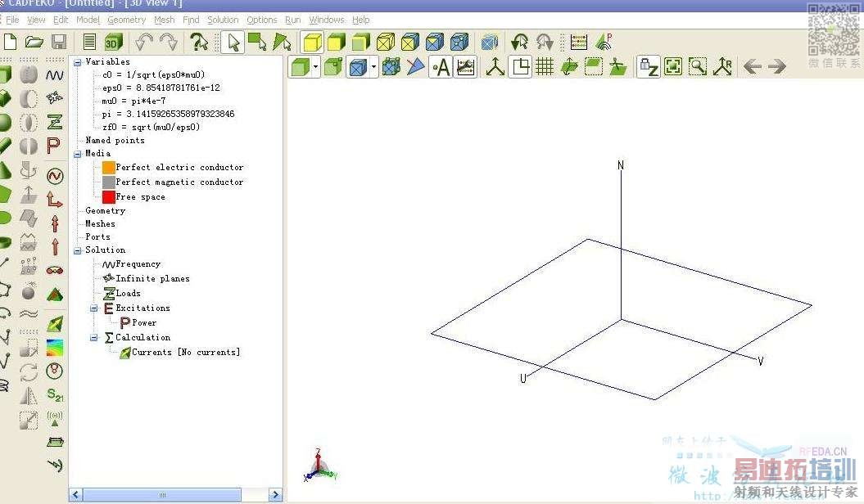
Task: Click tree panel scrollbar right arrow
Action: (x=275, y=495)
